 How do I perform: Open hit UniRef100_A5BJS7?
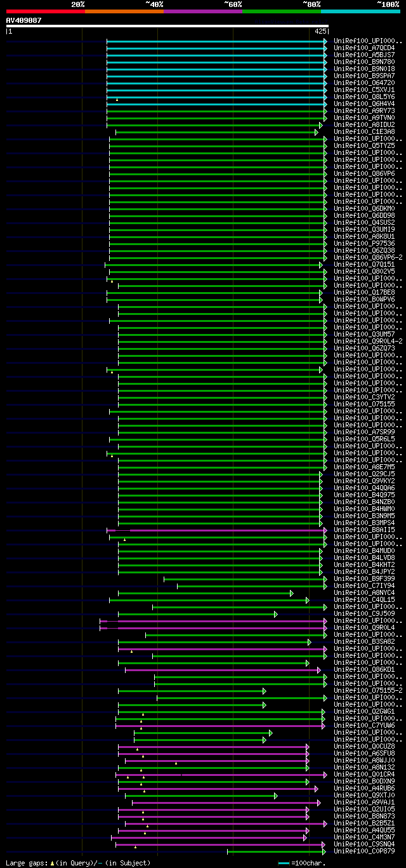click(364, 55)
